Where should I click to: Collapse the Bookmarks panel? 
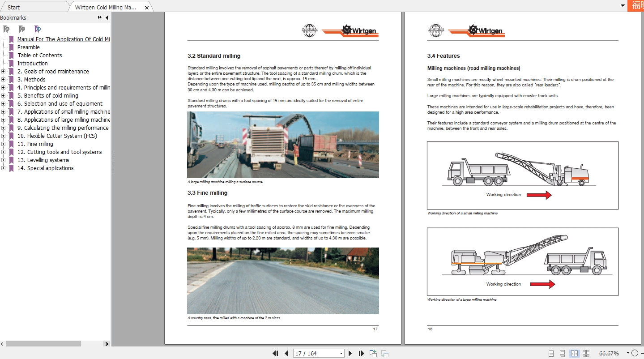click(107, 17)
